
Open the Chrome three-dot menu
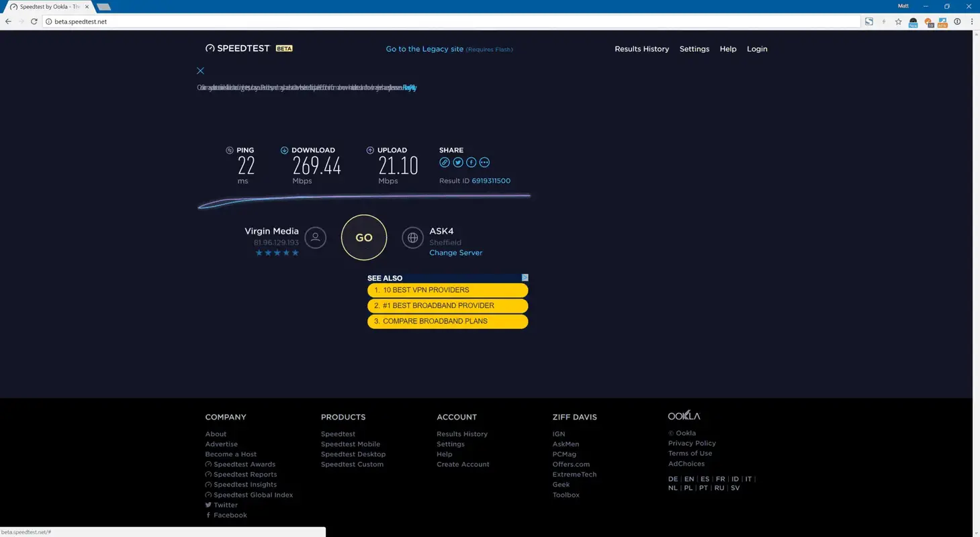click(x=972, y=21)
